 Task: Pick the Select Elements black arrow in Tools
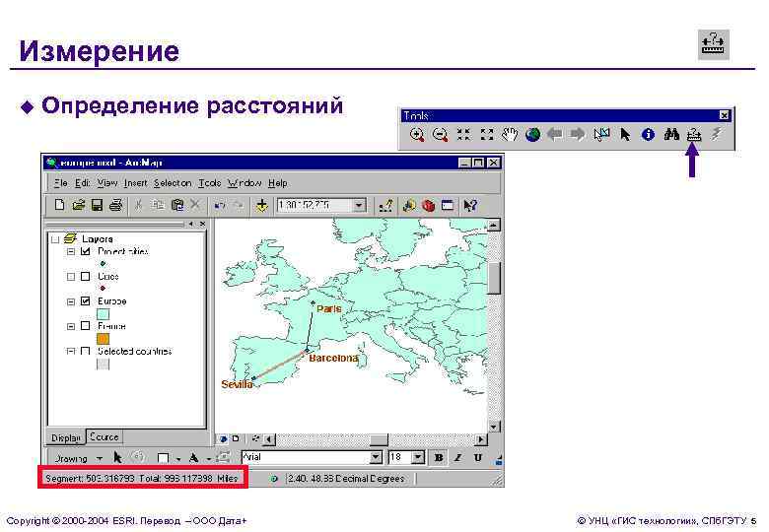point(625,134)
